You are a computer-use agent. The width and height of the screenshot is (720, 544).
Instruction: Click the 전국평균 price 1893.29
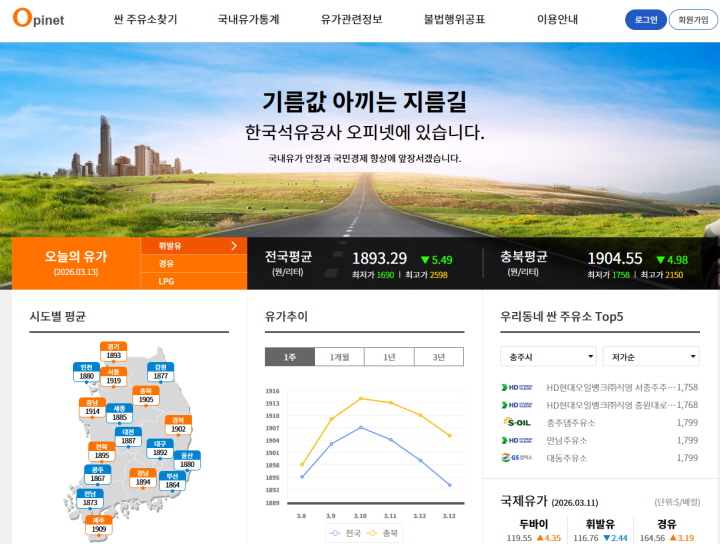[x=379, y=258]
